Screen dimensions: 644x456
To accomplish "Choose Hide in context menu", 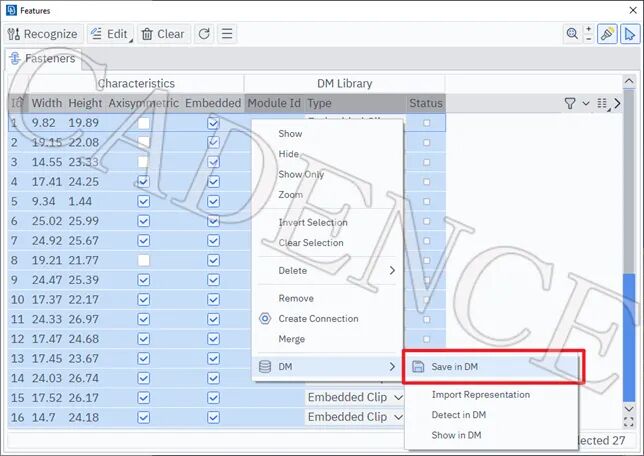I will [x=327, y=154].
